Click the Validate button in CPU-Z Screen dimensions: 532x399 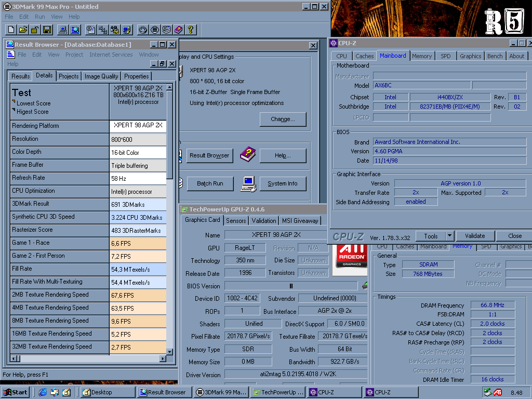[475, 236]
